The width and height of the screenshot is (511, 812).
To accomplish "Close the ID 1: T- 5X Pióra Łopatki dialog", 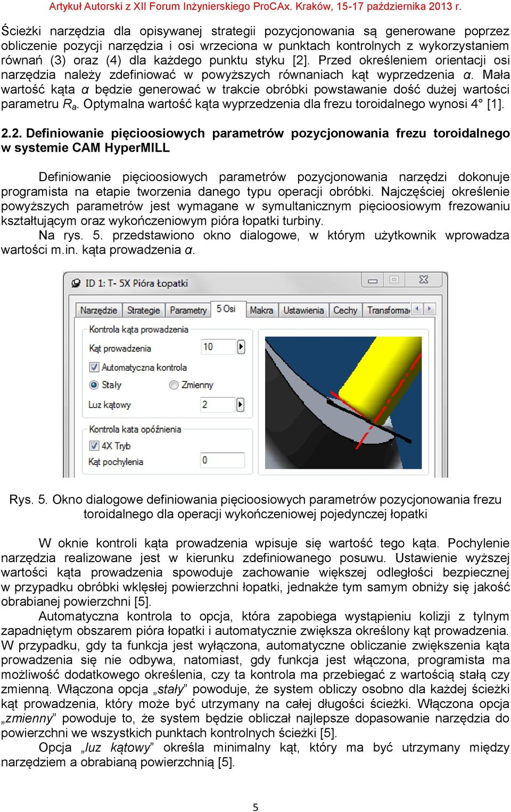I will tap(424, 280).
